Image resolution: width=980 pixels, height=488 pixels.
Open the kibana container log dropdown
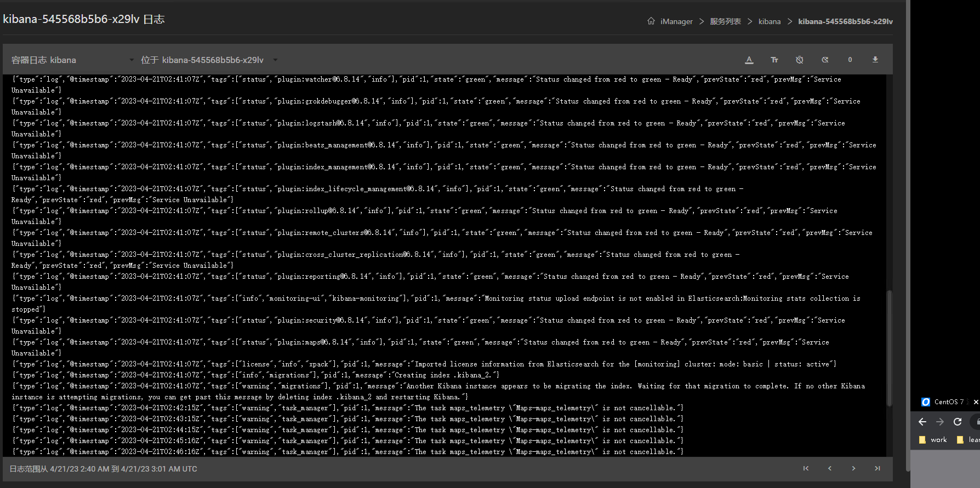click(x=72, y=60)
